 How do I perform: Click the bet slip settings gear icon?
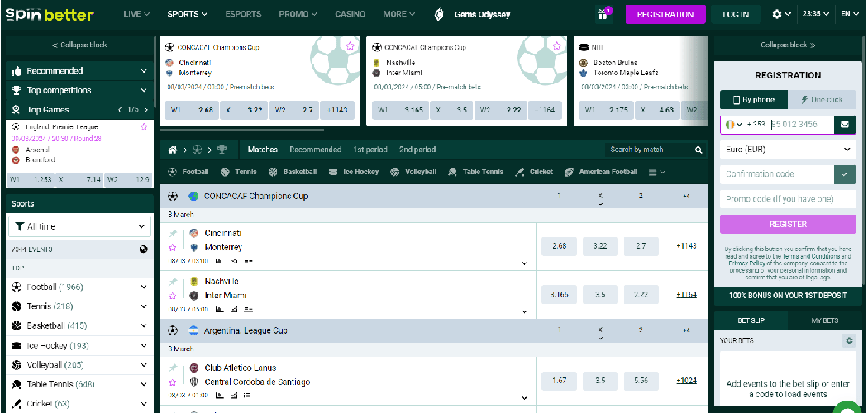[848, 340]
